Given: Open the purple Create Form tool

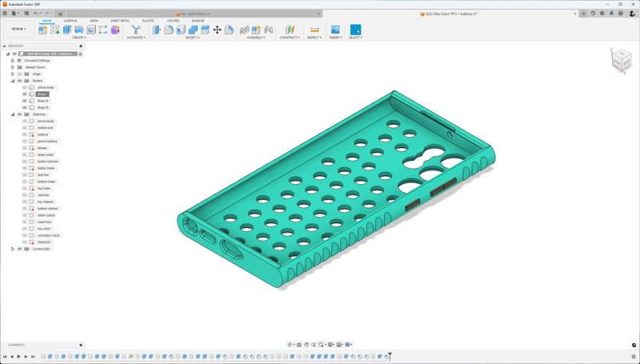Looking at the screenshot, I should pyautogui.click(x=115, y=30).
